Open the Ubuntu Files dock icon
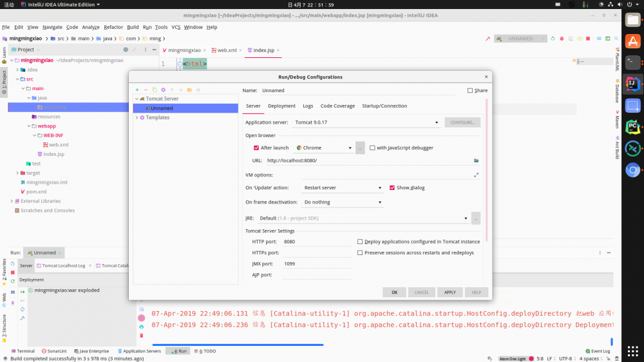The height and width of the screenshot is (362, 644). click(x=632, y=20)
